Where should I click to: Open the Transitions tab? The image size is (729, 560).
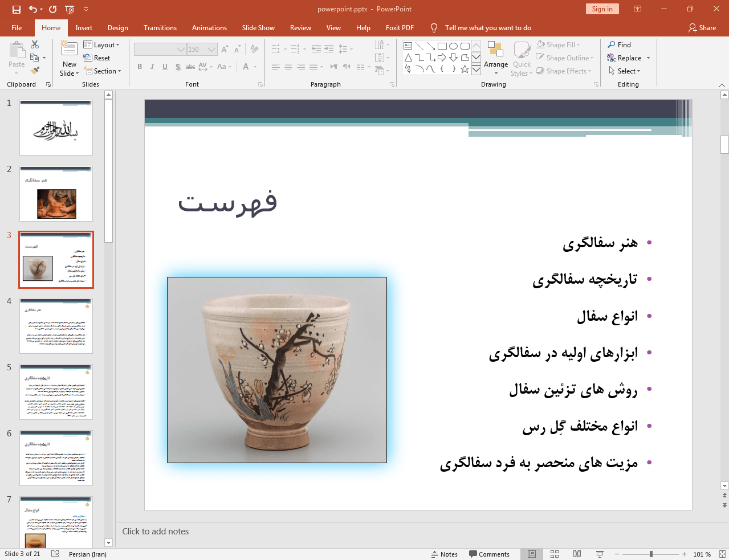[x=160, y=27]
